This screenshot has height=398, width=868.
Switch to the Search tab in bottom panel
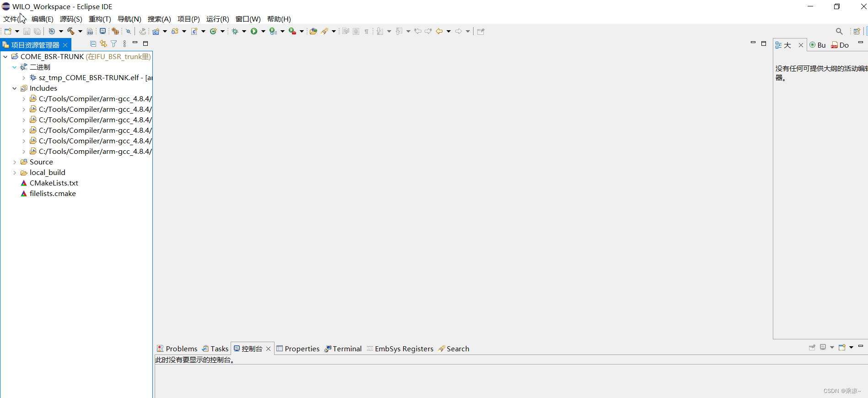[453, 349]
